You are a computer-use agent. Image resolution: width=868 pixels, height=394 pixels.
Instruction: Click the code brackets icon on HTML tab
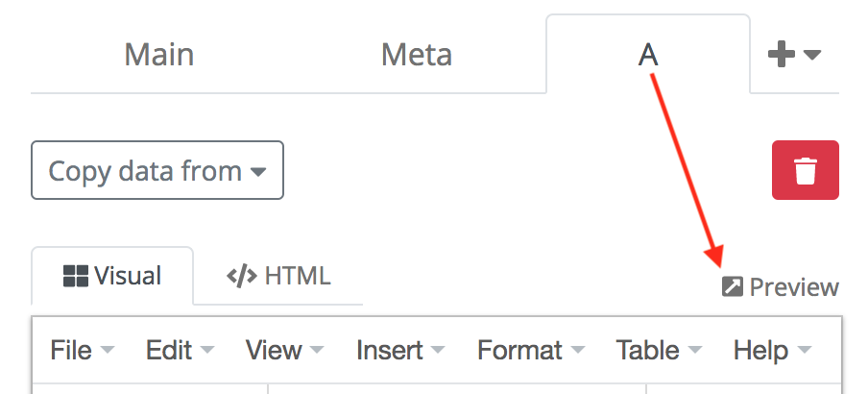(241, 277)
